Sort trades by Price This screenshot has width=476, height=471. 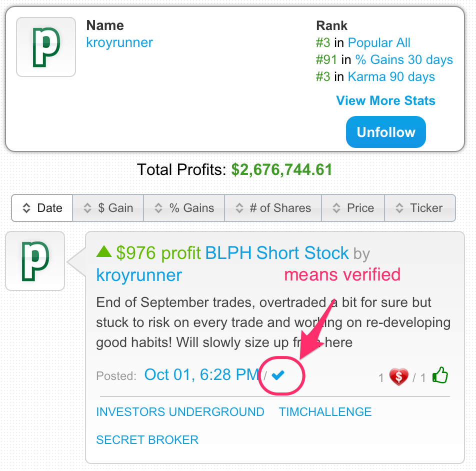click(353, 208)
